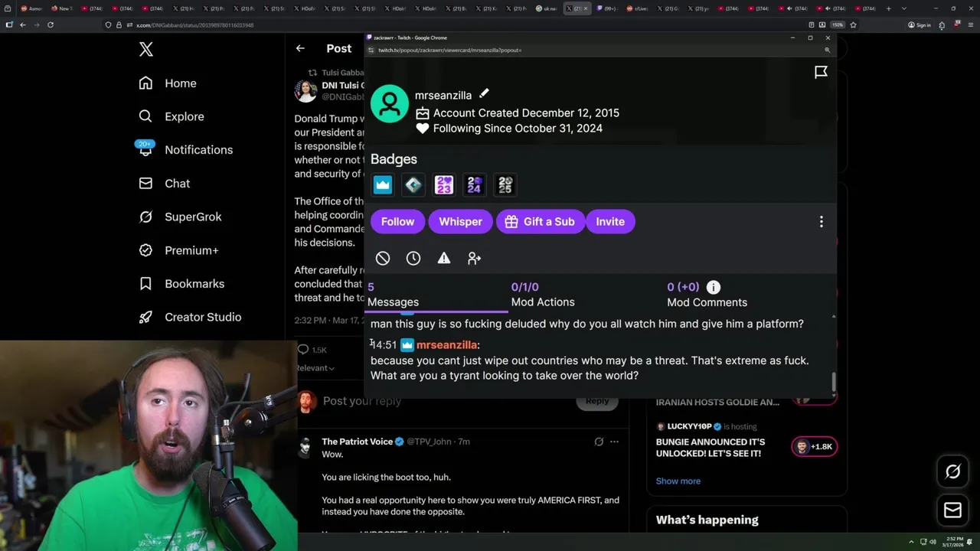Screen dimensions: 980x551
Task: Click the Gift a Sub button
Action: coord(541,222)
